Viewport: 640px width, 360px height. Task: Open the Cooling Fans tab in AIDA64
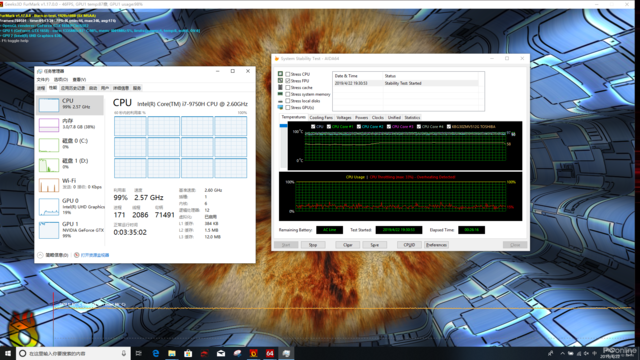321,118
